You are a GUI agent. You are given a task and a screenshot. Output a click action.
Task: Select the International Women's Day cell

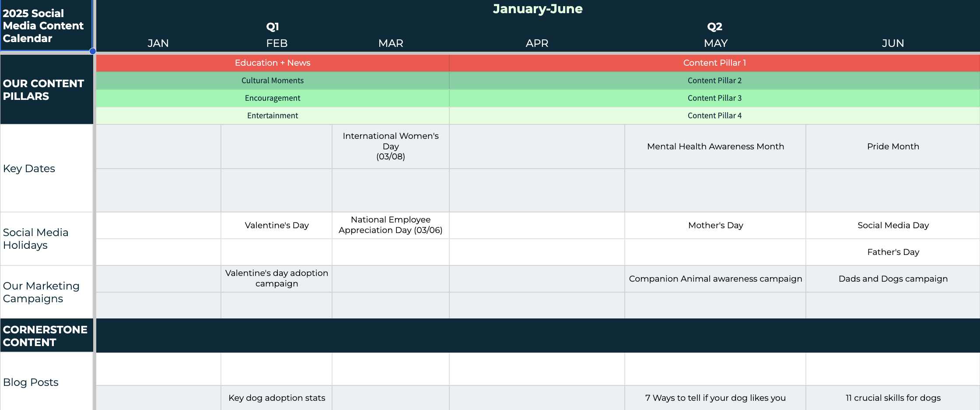[x=390, y=146]
